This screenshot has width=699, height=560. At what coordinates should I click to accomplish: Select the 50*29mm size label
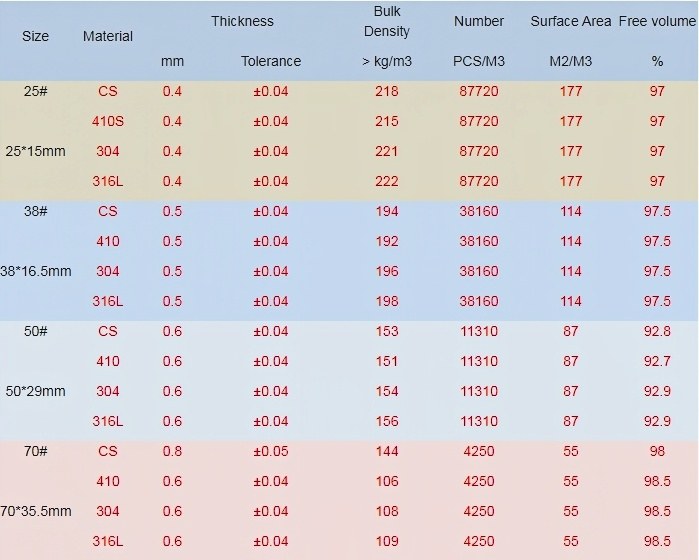[35, 391]
